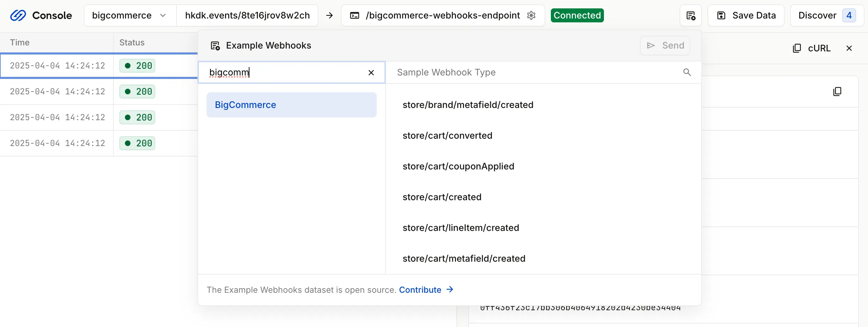Select the BigCommerce provider
Screen dimensions: 868x327
click(292, 105)
